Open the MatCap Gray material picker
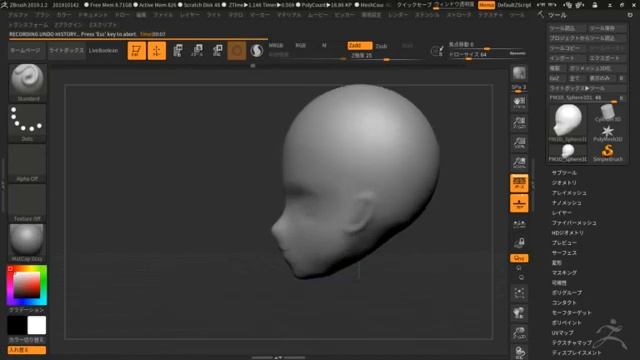640x360 pixels. click(x=27, y=243)
